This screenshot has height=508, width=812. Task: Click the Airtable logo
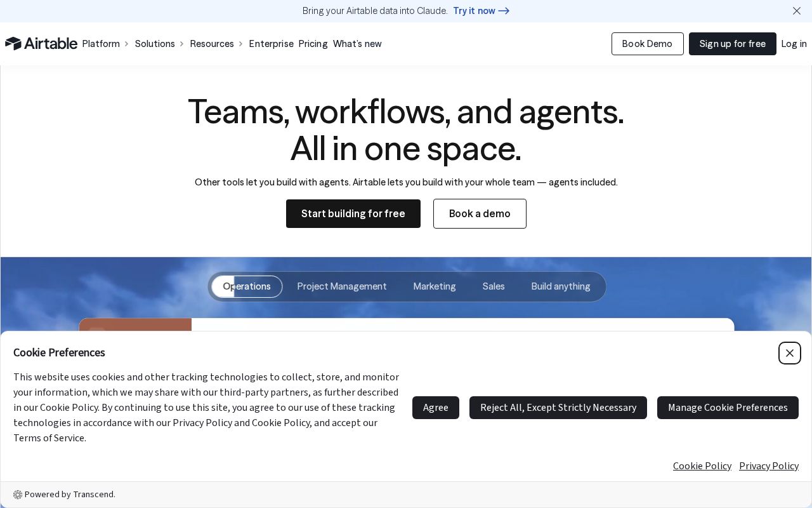[x=41, y=43]
